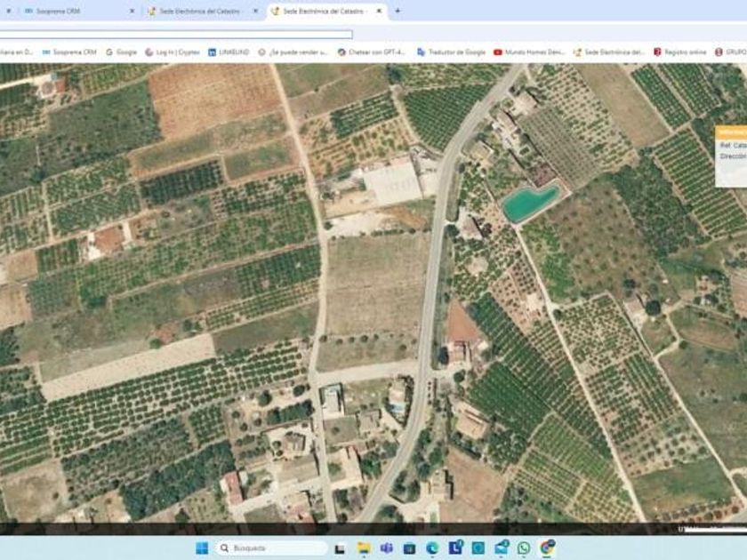Click the Búsqueda taskbar search box
This screenshot has width=747, height=560.
tap(271, 548)
